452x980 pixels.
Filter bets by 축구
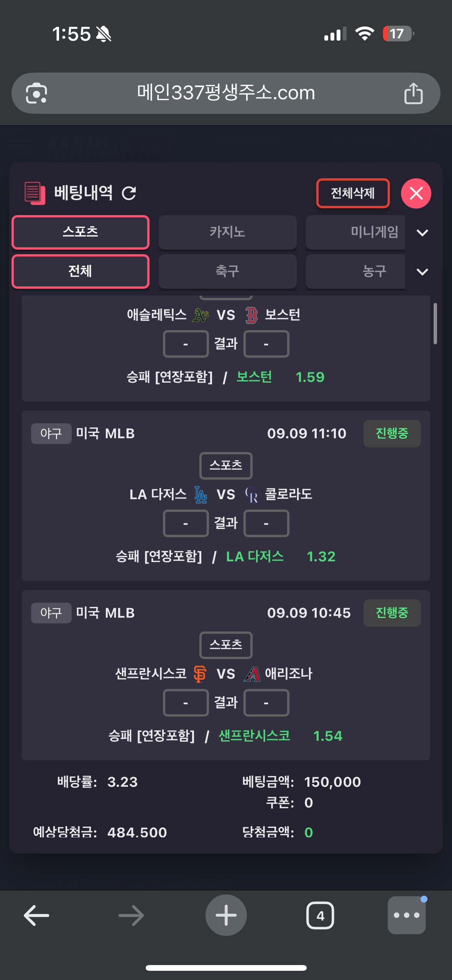pos(227,271)
